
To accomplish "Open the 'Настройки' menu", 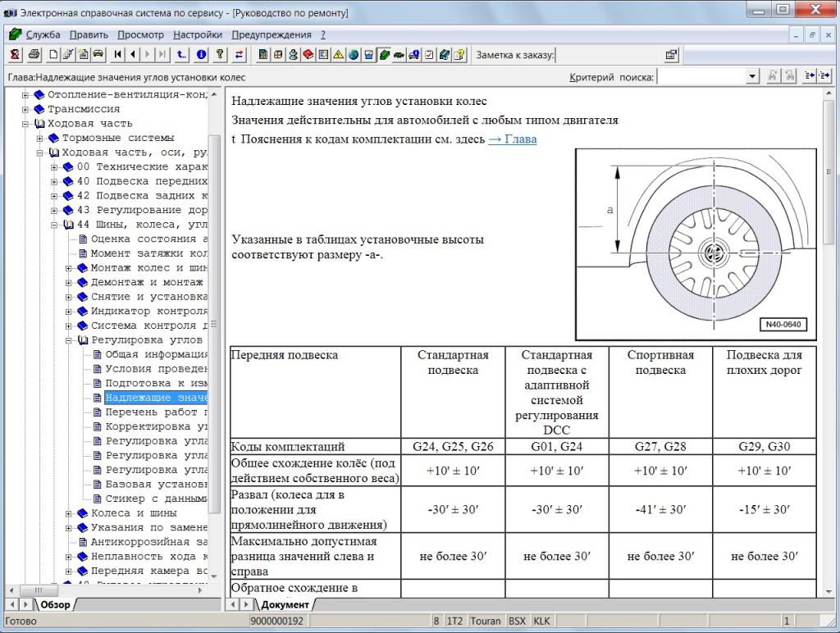I will tap(197, 34).
